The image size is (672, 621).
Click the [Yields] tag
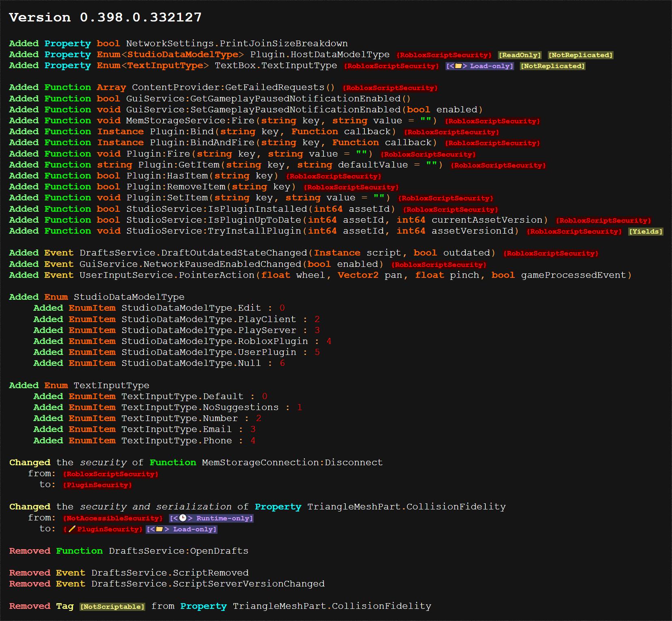pyautogui.click(x=646, y=231)
